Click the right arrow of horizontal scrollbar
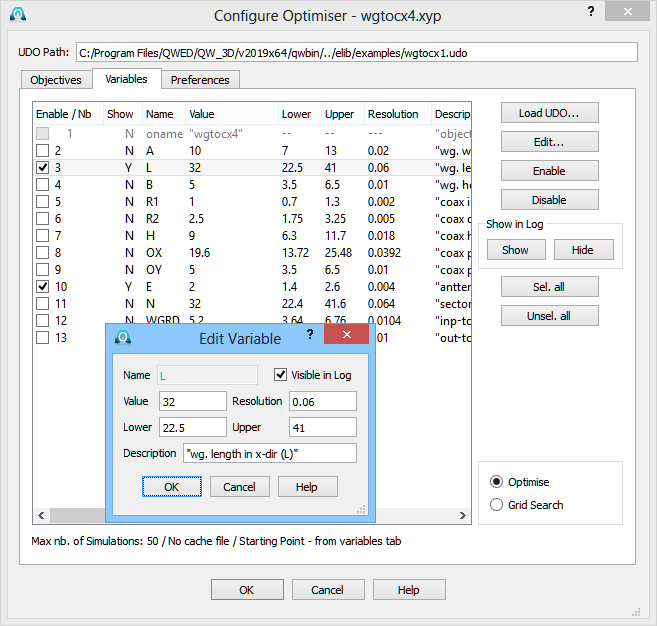The image size is (657, 626). pos(463,515)
